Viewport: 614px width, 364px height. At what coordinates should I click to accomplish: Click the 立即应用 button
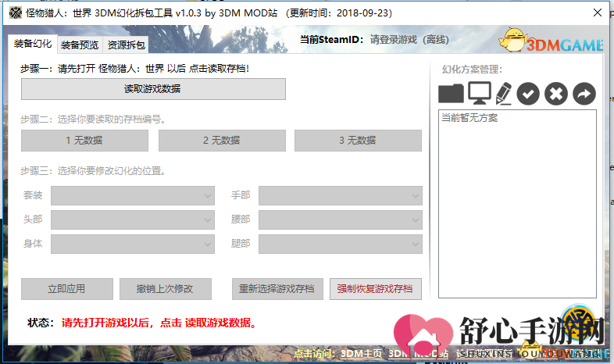pyautogui.click(x=67, y=289)
